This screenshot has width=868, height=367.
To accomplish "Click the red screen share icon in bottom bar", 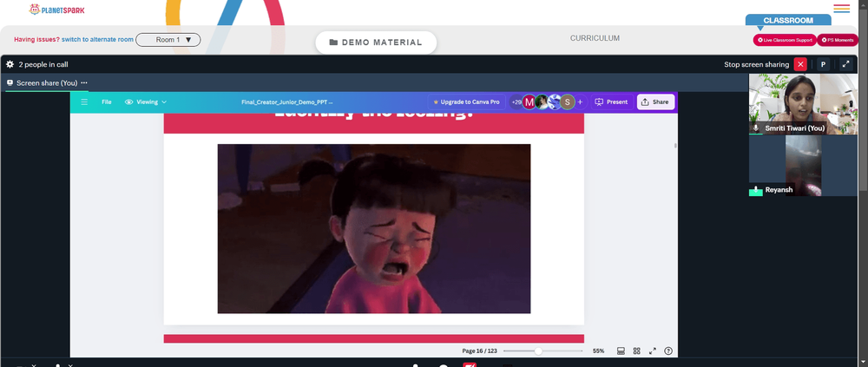I will point(470,364).
